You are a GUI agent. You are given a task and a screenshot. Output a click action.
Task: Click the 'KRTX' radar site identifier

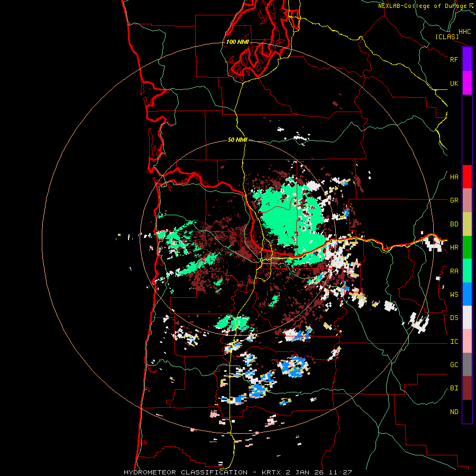[271, 472]
